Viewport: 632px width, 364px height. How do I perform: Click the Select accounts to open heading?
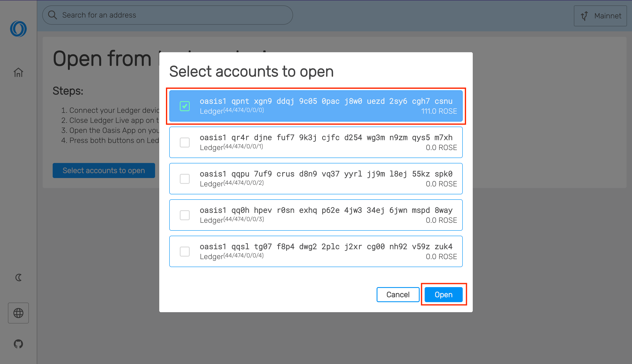click(x=251, y=71)
